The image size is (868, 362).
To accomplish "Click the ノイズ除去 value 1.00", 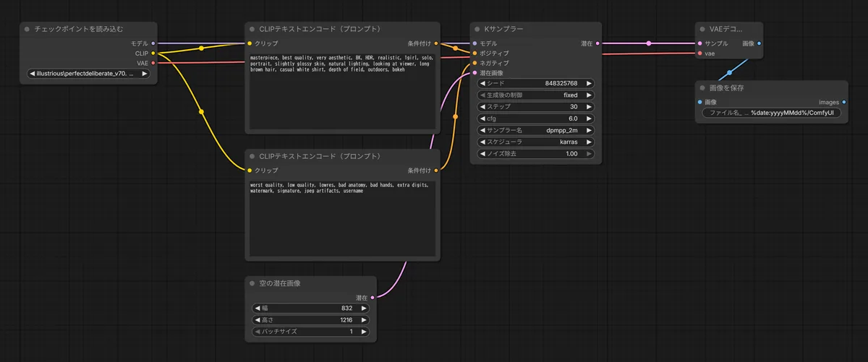I will point(571,154).
